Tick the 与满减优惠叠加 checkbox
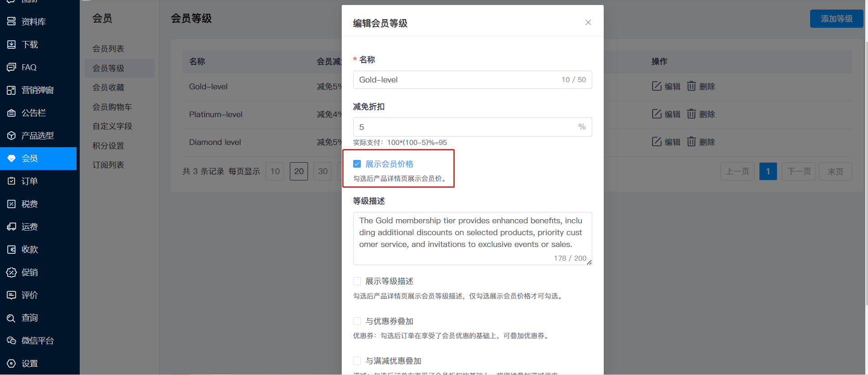The width and height of the screenshot is (868, 375). tap(357, 361)
